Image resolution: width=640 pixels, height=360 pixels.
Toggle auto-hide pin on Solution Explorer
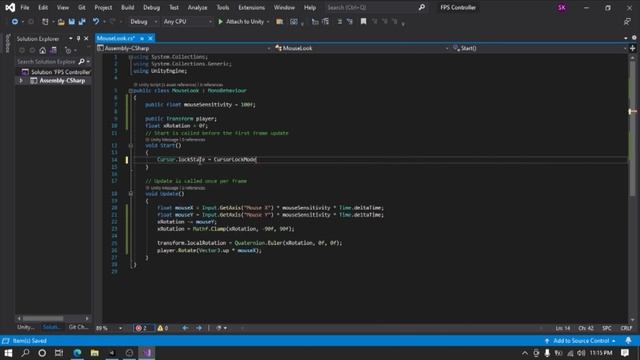78,38
